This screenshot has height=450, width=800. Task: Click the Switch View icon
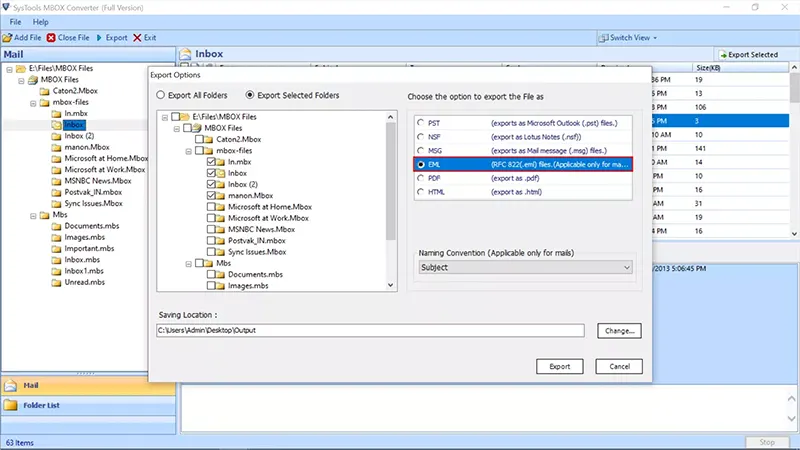(x=604, y=38)
